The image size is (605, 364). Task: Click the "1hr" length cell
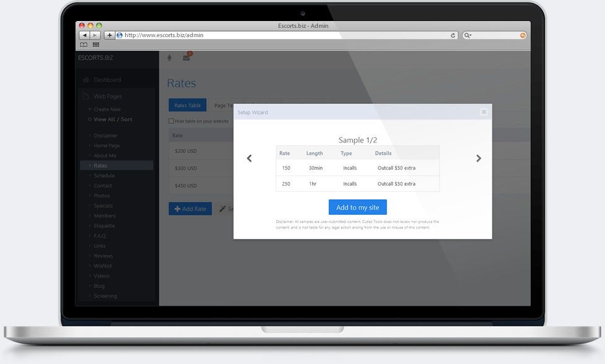[x=313, y=183]
